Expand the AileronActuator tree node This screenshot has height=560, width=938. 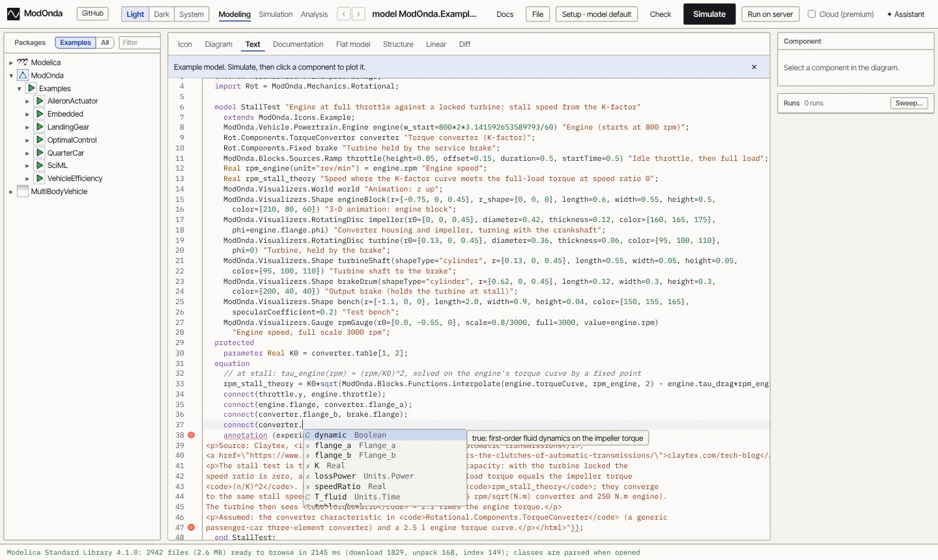coord(27,102)
